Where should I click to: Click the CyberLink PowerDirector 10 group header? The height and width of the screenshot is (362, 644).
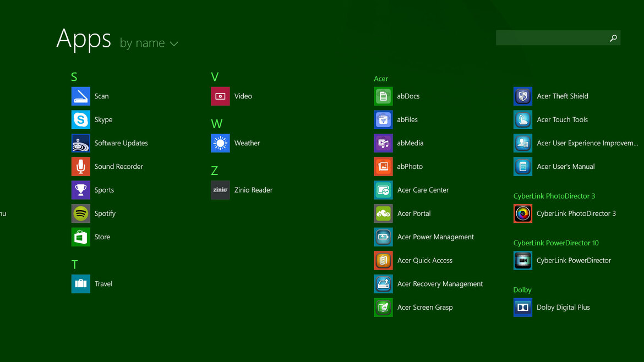(556, 243)
